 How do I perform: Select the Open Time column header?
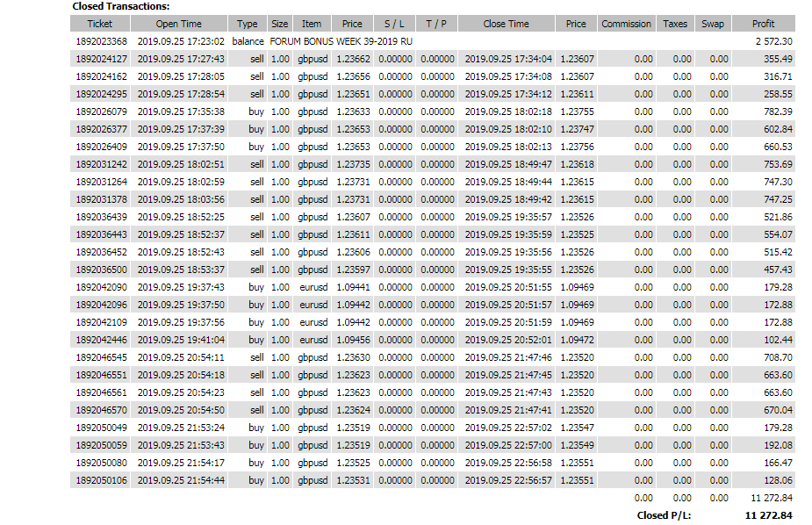click(x=178, y=24)
